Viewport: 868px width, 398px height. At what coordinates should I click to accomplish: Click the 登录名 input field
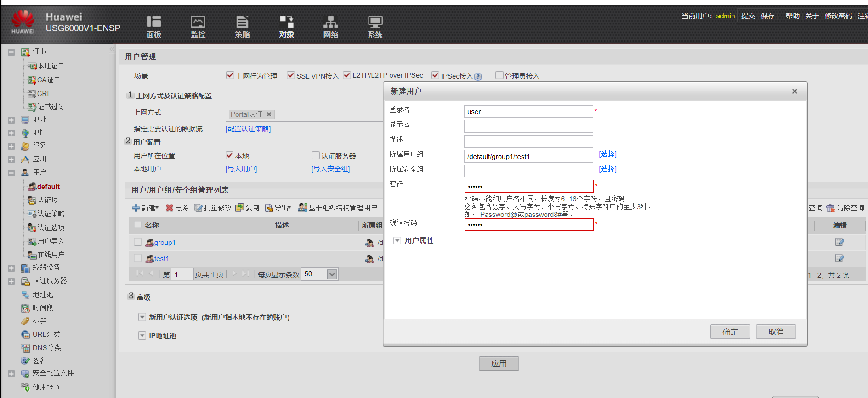point(528,112)
